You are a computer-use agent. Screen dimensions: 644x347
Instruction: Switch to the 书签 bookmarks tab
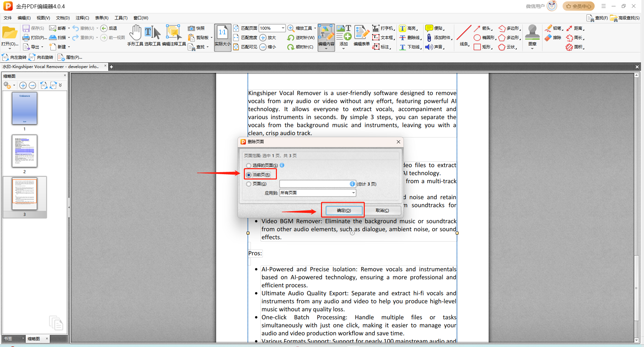(x=8, y=339)
